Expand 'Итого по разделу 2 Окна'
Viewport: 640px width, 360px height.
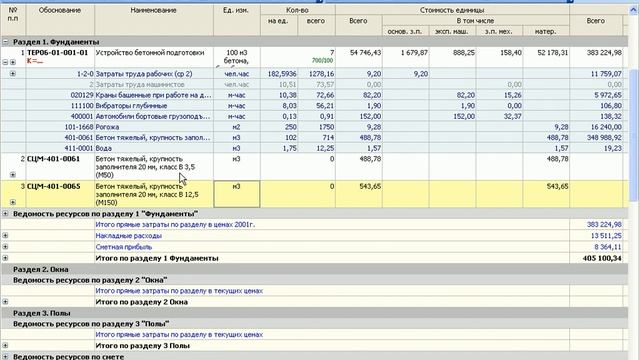tap(5, 302)
